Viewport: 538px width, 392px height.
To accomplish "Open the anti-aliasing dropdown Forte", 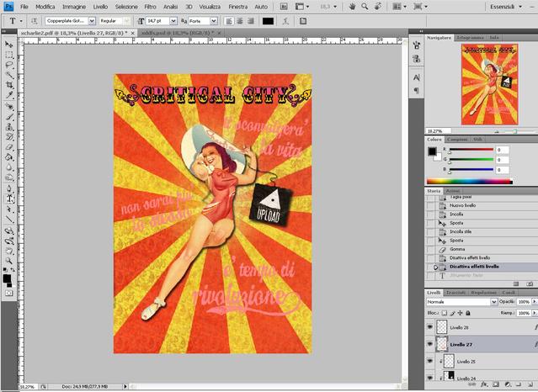I will point(214,21).
